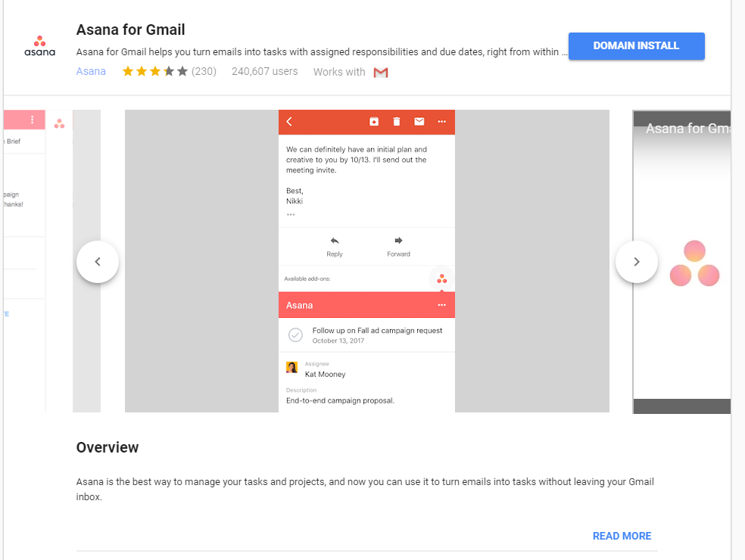Click Kat Mooney's avatar
This screenshot has height=560, width=745.
click(291, 367)
